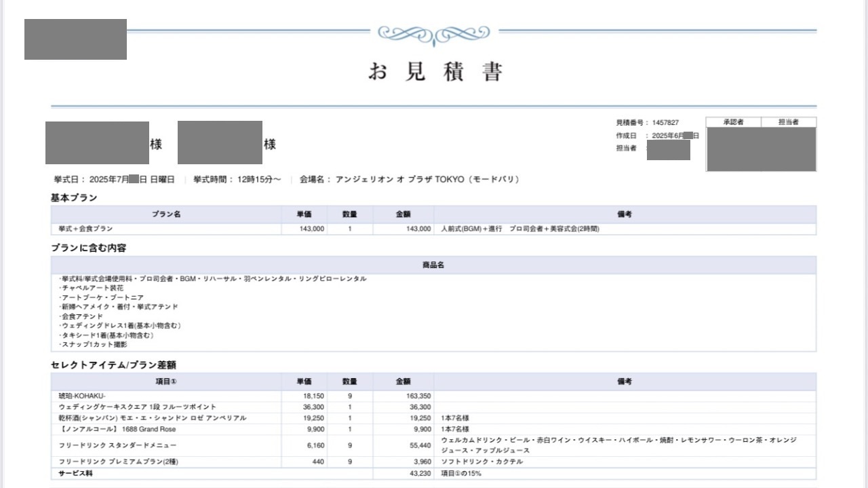Image resolution: width=868 pixels, height=488 pixels.
Task: Click the サービス料 amount 43,230
Action: [420, 474]
